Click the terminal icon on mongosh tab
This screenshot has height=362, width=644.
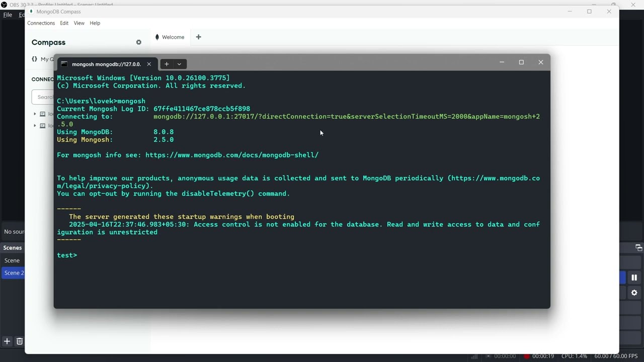pyautogui.click(x=64, y=64)
